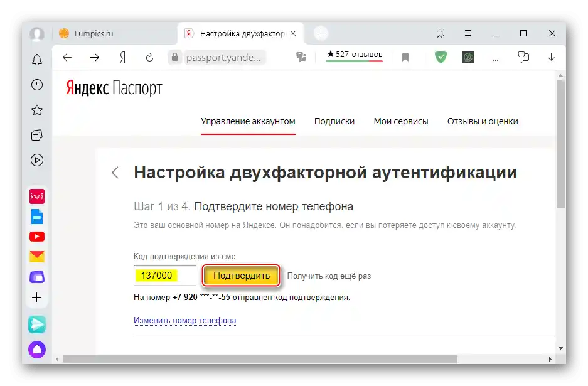Click the address bar passport.yande...
This screenshot has width=588, height=386.
pos(223,57)
